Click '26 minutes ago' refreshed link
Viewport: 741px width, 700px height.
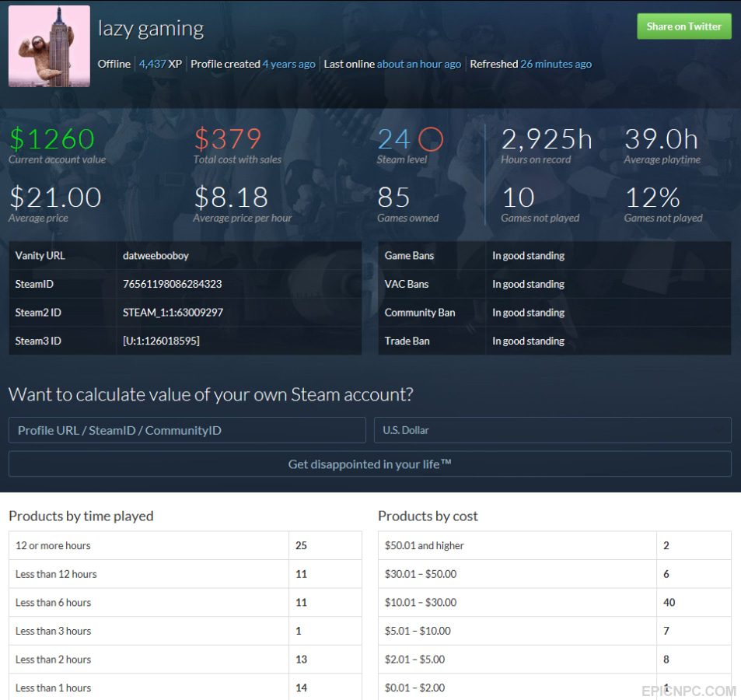556,64
